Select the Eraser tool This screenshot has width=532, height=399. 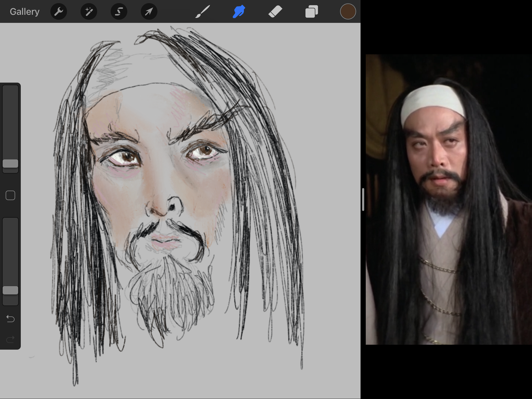[275, 12]
